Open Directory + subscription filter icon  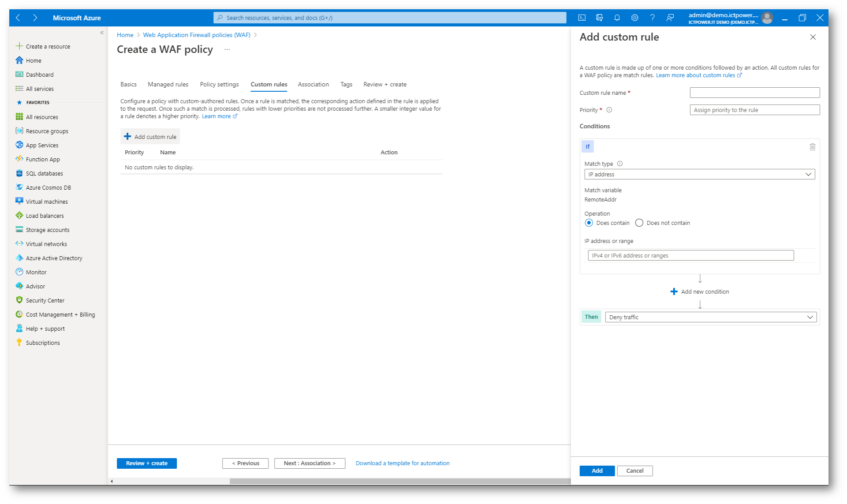[599, 18]
